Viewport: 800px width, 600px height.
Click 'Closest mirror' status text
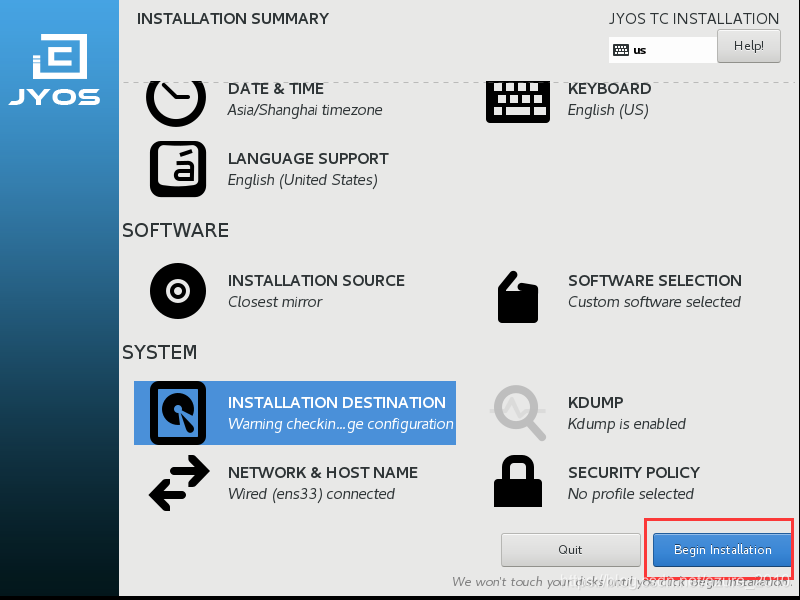tap(275, 302)
